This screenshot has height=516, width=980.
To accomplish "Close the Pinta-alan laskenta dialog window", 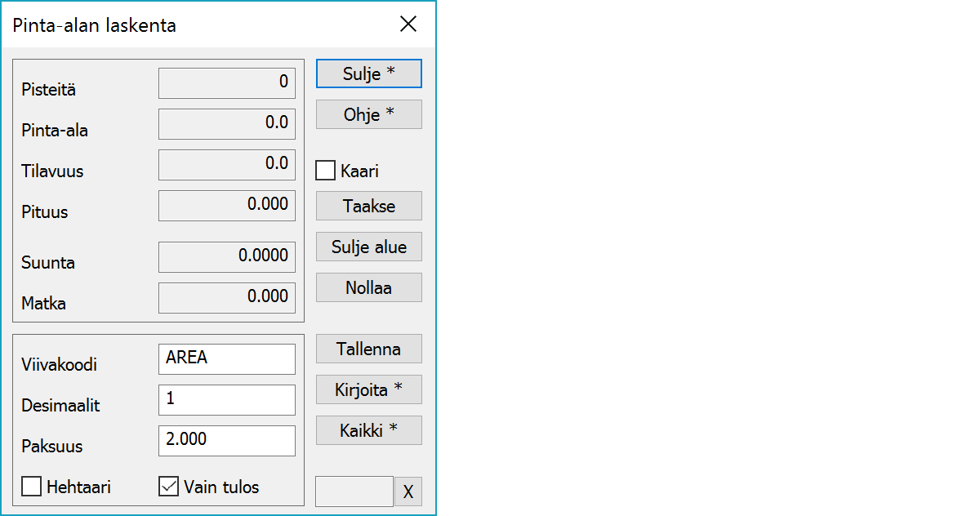I will 408,24.
